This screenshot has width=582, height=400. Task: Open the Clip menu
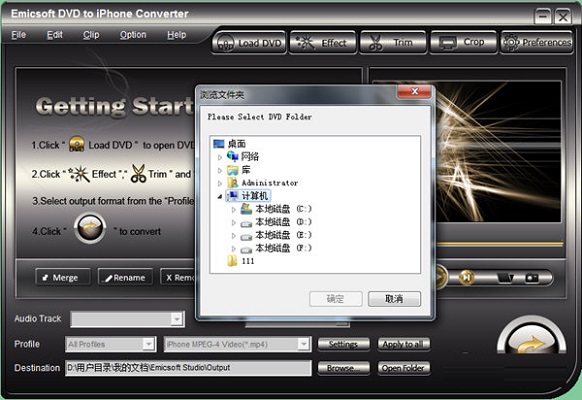pyautogui.click(x=91, y=35)
